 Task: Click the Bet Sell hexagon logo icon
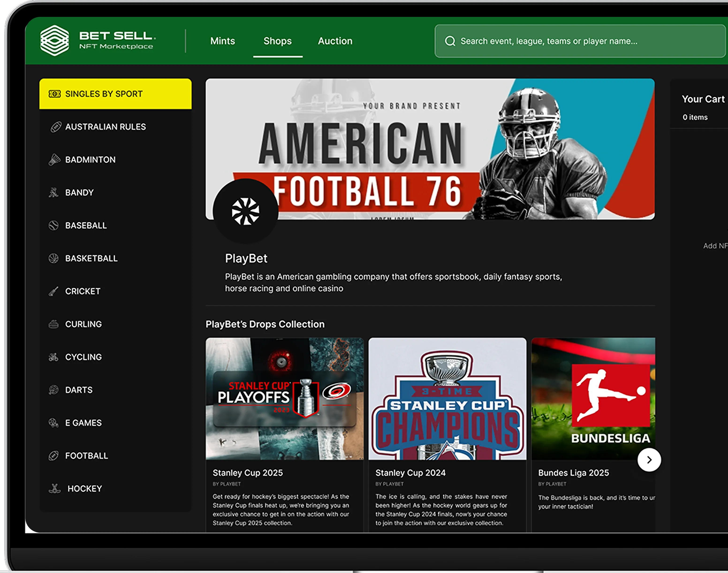tap(54, 41)
